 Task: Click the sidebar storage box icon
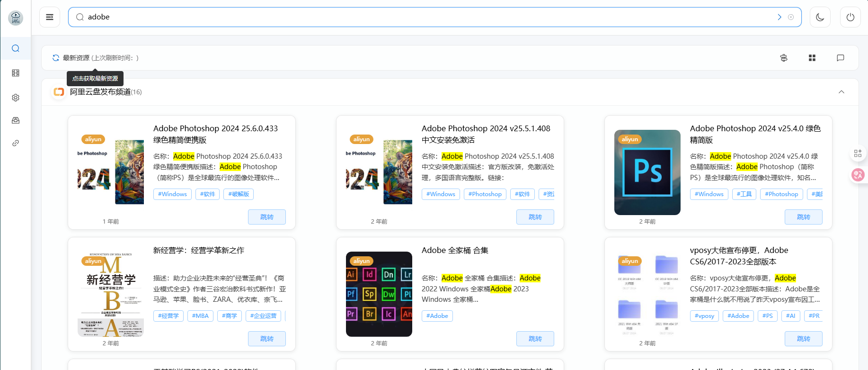point(16,120)
